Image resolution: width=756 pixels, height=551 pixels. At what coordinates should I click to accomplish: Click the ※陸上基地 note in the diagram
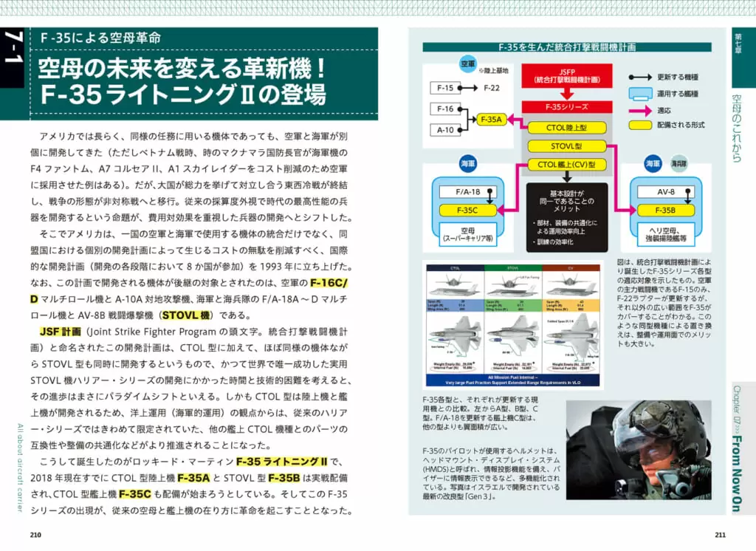click(494, 70)
